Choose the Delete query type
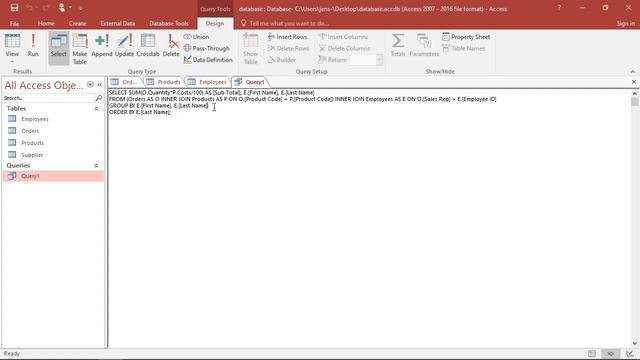The width and height of the screenshot is (640, 360). click(x=171, y=45)
